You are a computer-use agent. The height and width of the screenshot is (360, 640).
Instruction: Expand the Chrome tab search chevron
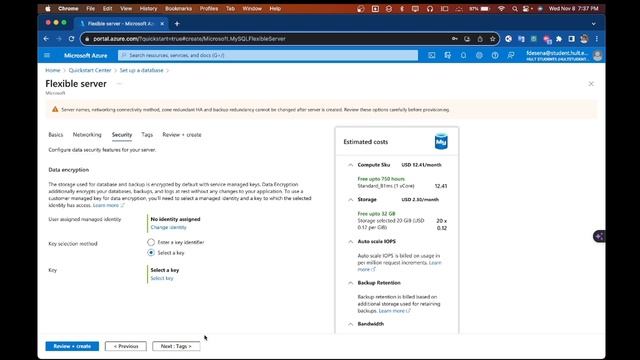(593, 24)
